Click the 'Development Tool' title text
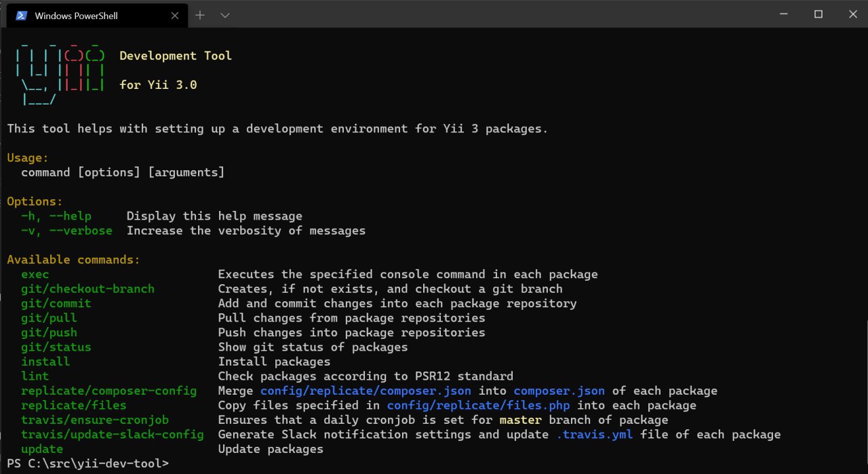Image resolution: width=868 pixels, height=474 pixels. pyautogui.click(x=176, y=56)
